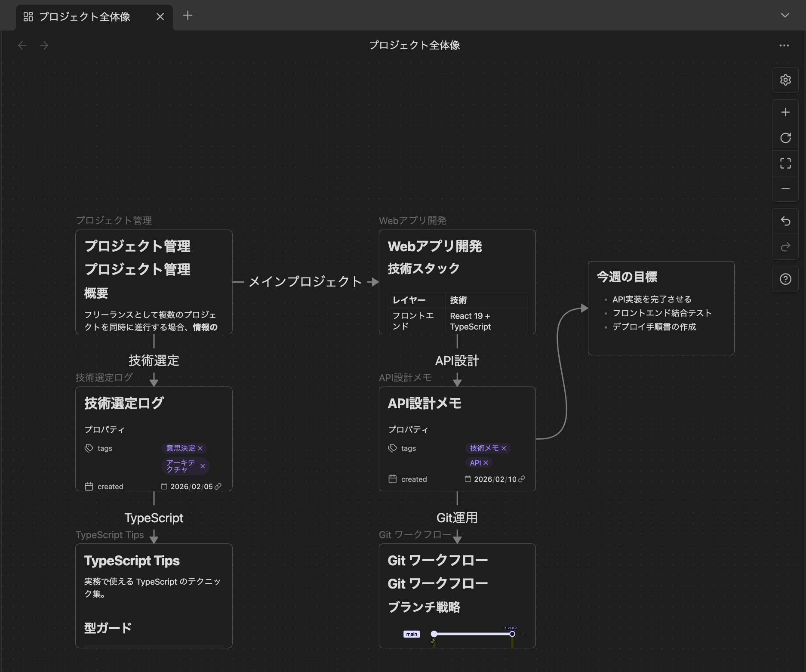Click the canvas icon in the tab

28,17
